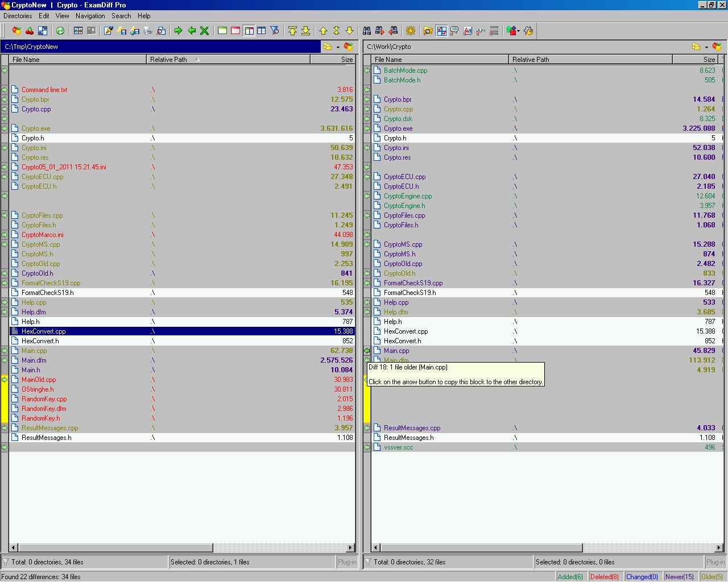Click the Edit file pencil toolbar icon
This screenshot has width=728, height=582.
point(109,31)
